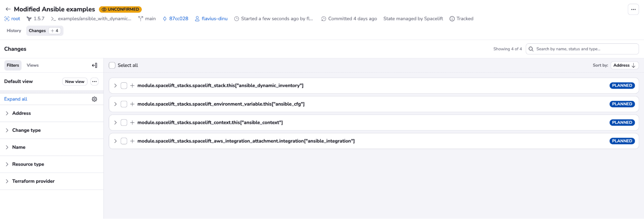The image size is (644, 219).
Task: Click the root stack icon
Action: [x=7, y=19]
